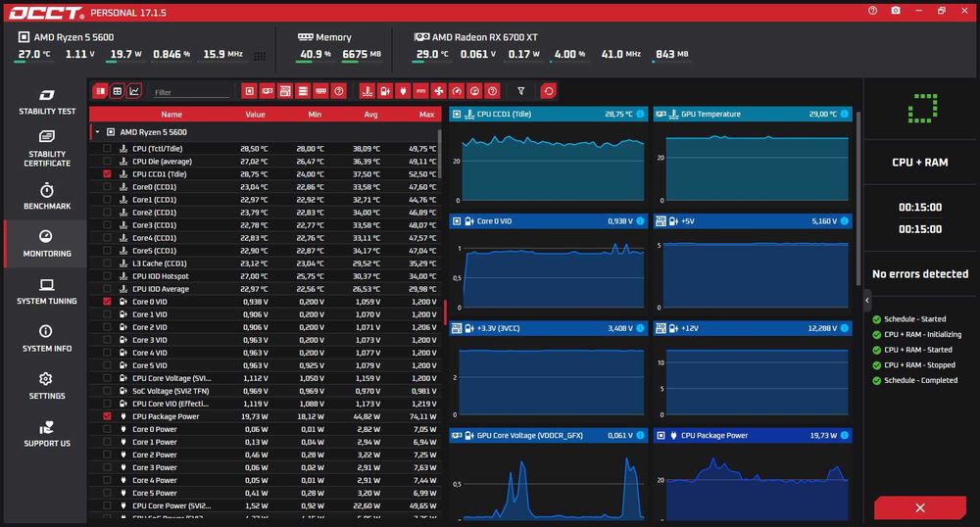Reset min/avg/max with the circular arrow icon
Screen dimensions: 980x527
pyautogui.click(x=548, y=91)
